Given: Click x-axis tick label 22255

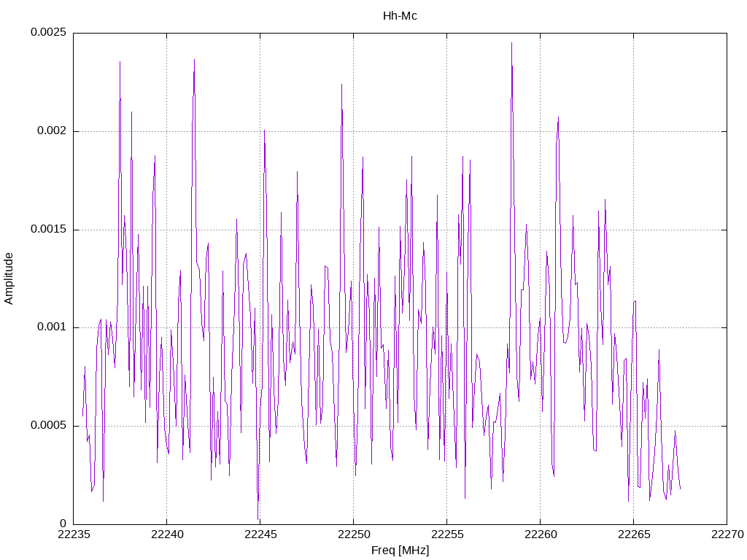Looking at the screenshot, I should 447,534.
